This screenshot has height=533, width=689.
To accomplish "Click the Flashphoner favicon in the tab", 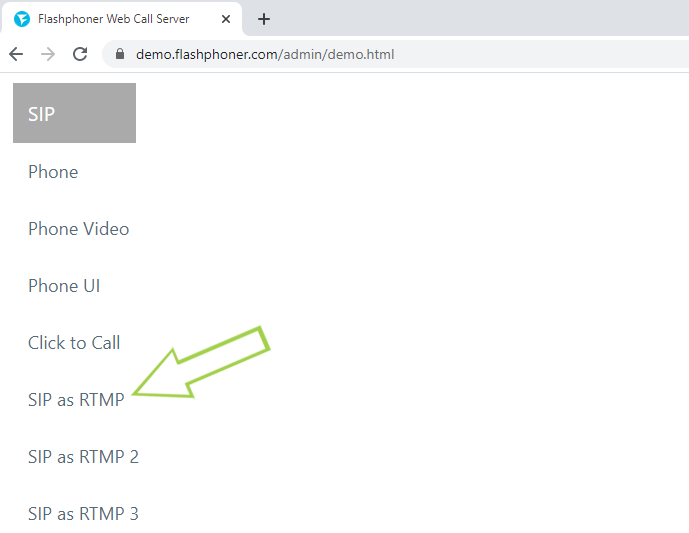I will tap(22, 19).
